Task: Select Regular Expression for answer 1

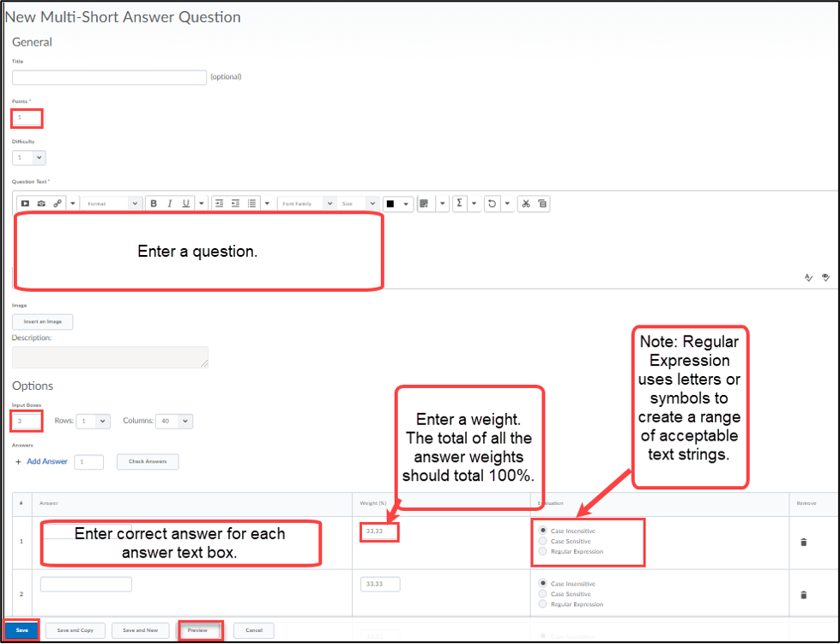Action: pyautogui.click(x=542, y=551)
